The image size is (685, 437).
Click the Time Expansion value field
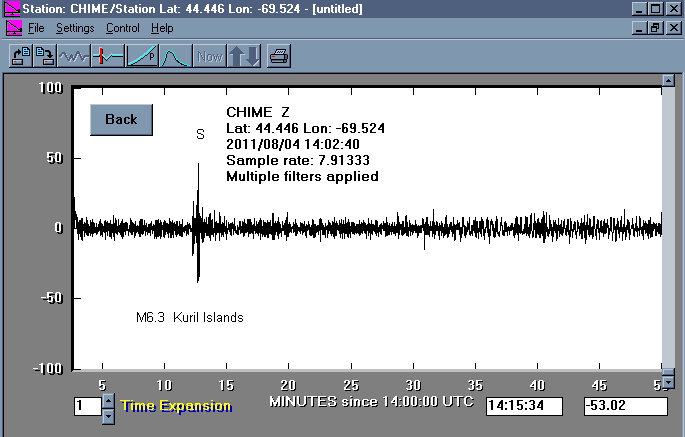pyautogui.click(x=87, y=406)
